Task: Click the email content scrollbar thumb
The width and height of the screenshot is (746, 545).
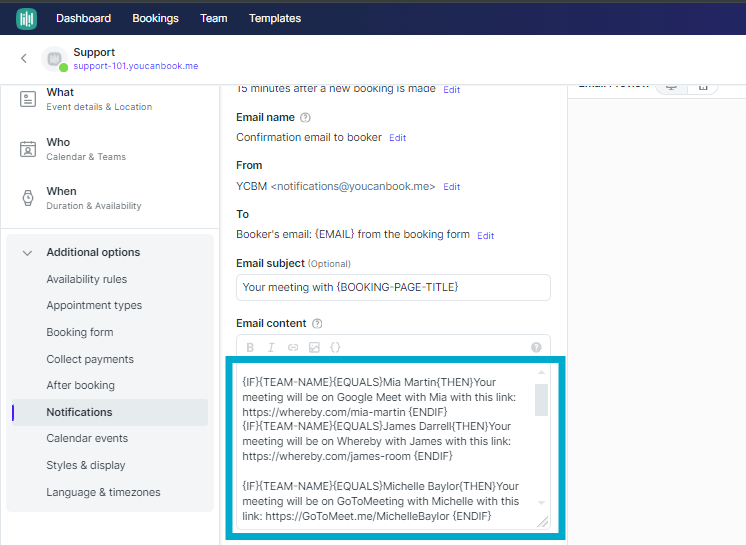Action: 541,400
